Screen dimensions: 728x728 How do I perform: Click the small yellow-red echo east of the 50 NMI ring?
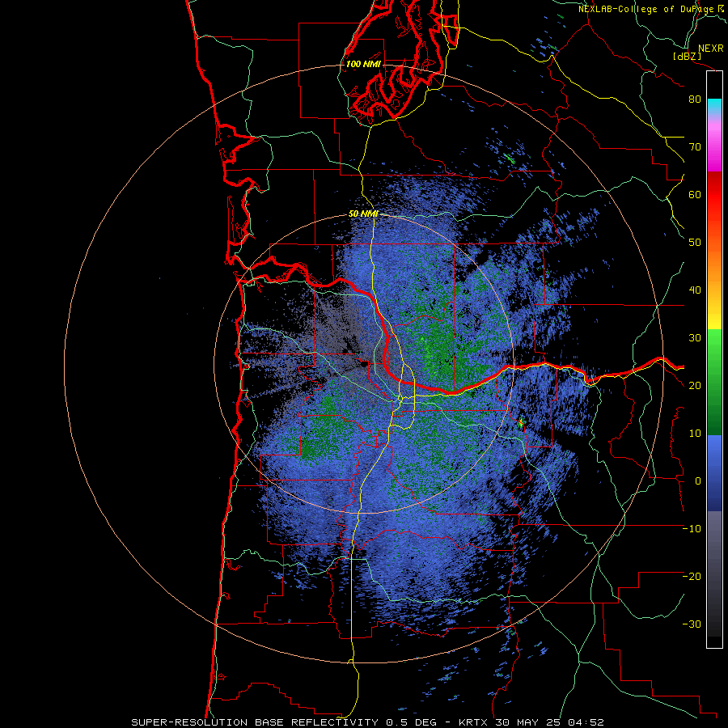[521, 422]
